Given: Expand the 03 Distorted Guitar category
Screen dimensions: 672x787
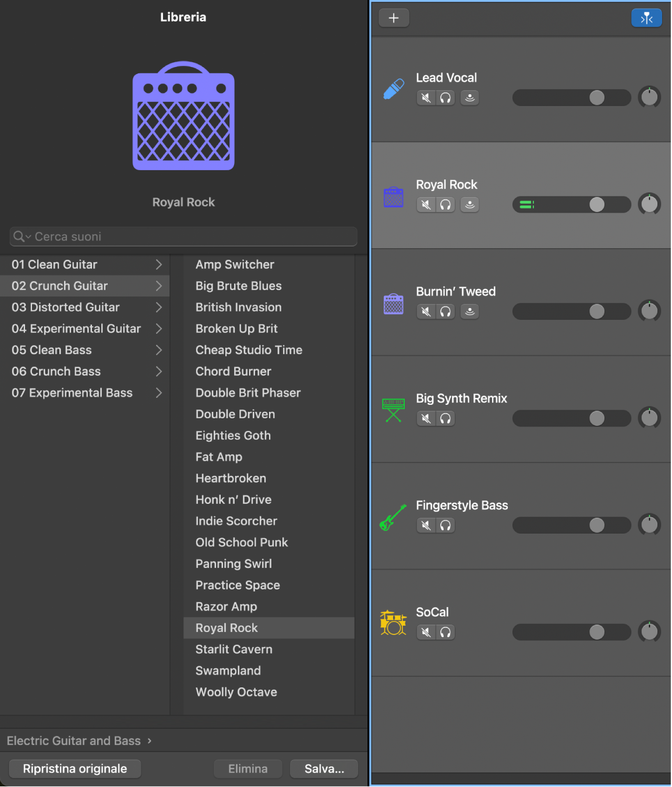Looking at the screenshot, I should pos(158,308).
